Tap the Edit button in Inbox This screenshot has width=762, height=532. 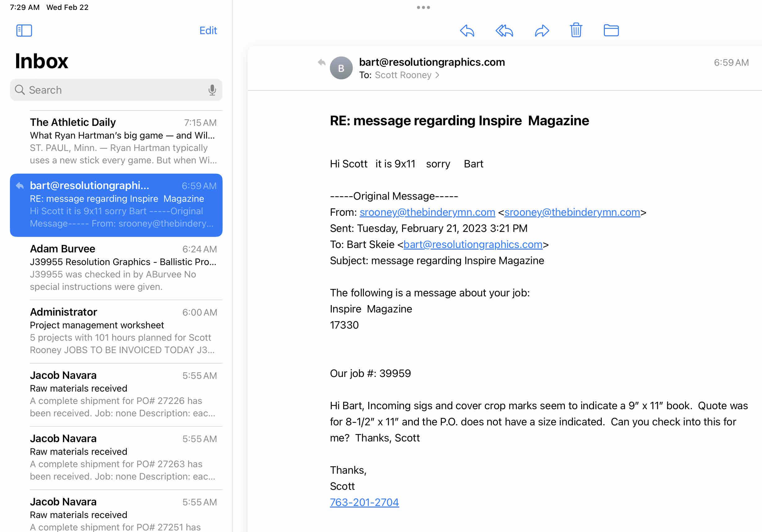208,30
